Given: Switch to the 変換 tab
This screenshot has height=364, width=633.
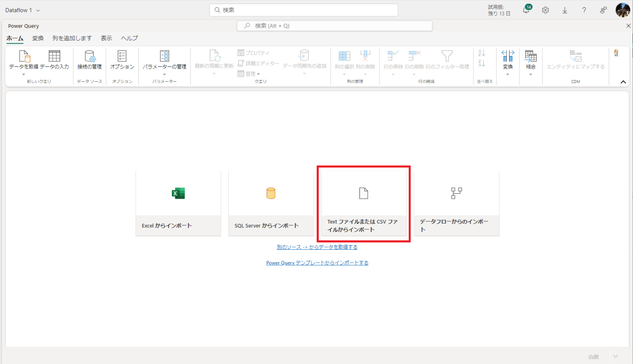Looking at the screenshot, I should [38, 38].
